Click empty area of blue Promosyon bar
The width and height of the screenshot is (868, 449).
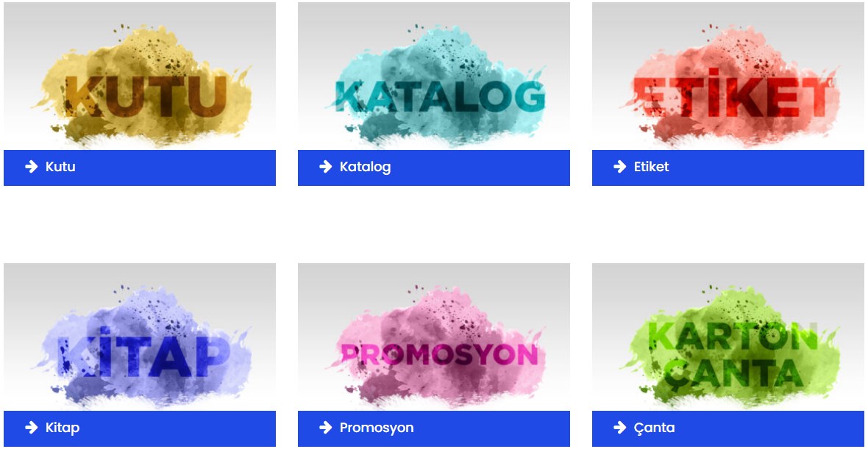pyautogui.click(x=493, y=428)
